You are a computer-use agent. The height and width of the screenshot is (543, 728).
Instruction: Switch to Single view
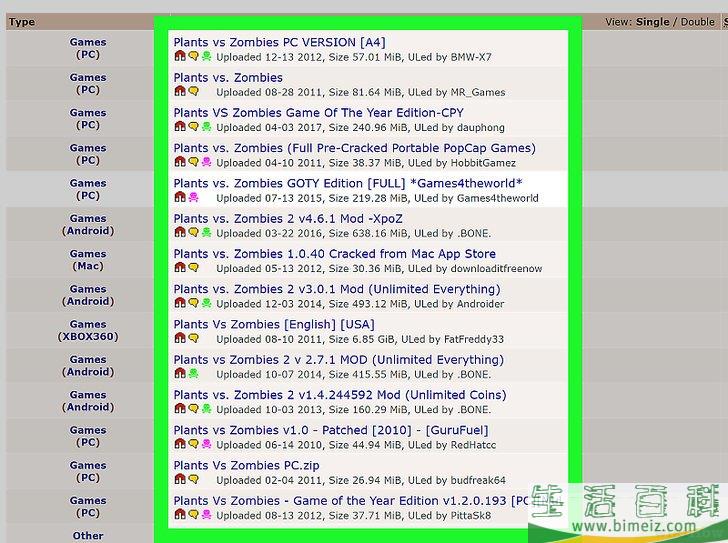653,22
